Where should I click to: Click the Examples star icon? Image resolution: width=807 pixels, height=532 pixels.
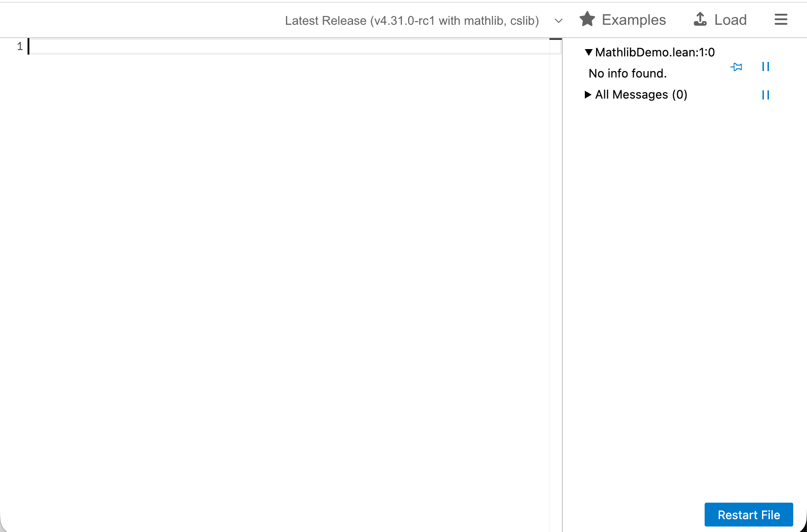point(587,19)
